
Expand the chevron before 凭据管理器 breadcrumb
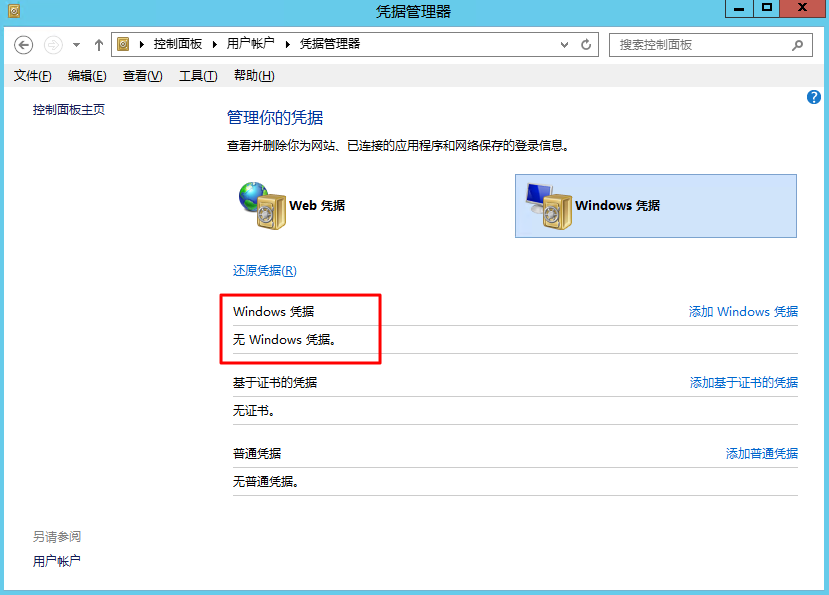tap(288, 44)
